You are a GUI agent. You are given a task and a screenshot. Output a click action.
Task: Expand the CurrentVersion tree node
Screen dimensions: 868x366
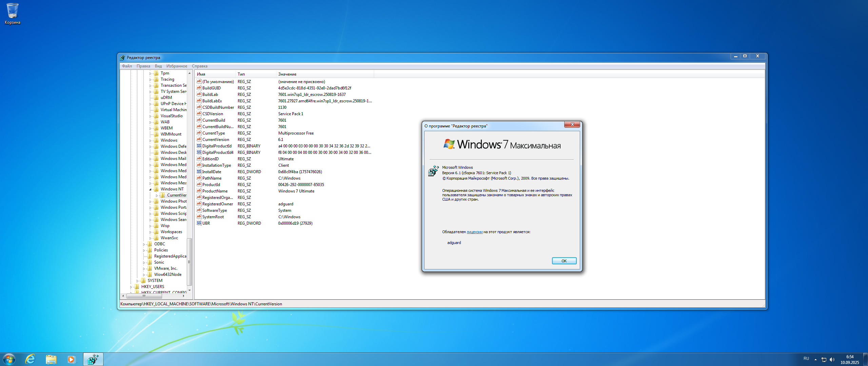point(157,195)
